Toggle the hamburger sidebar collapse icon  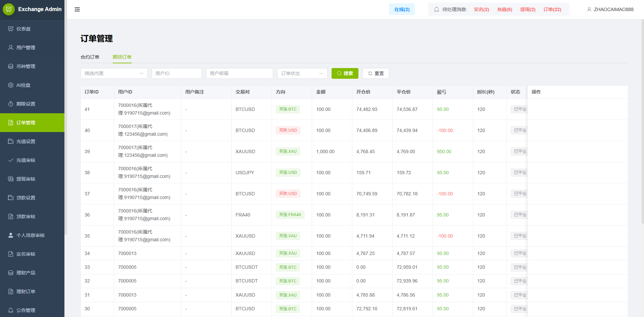click(77, 9)
